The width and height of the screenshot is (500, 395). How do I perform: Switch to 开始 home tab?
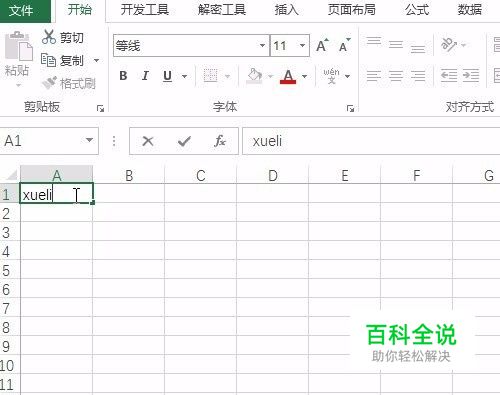[x=80, y=10]
